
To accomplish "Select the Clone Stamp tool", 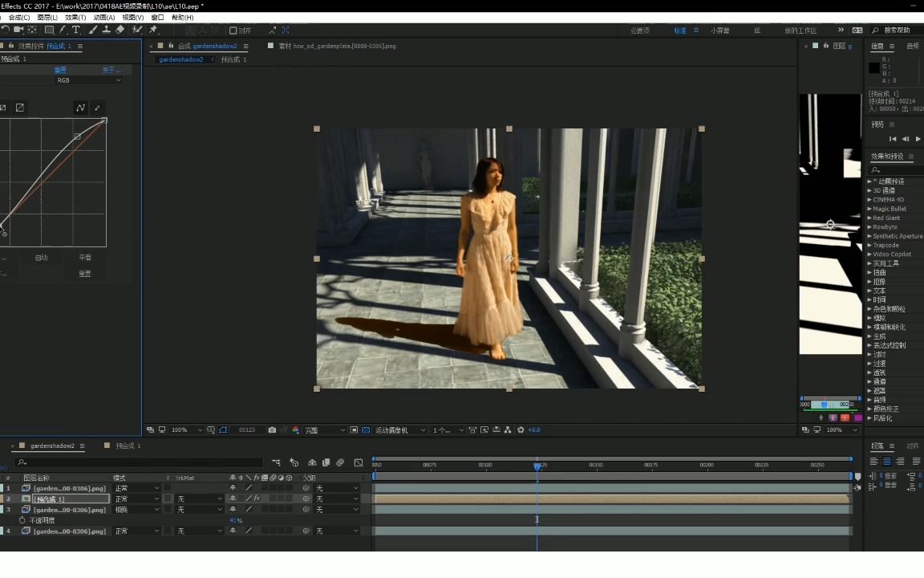I will tap(106, 30).
